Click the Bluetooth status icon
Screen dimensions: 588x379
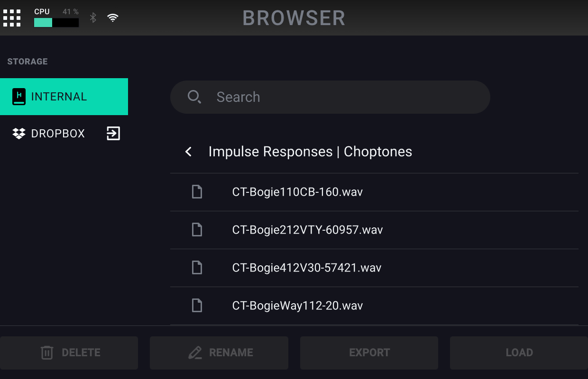tap(93, 18)
